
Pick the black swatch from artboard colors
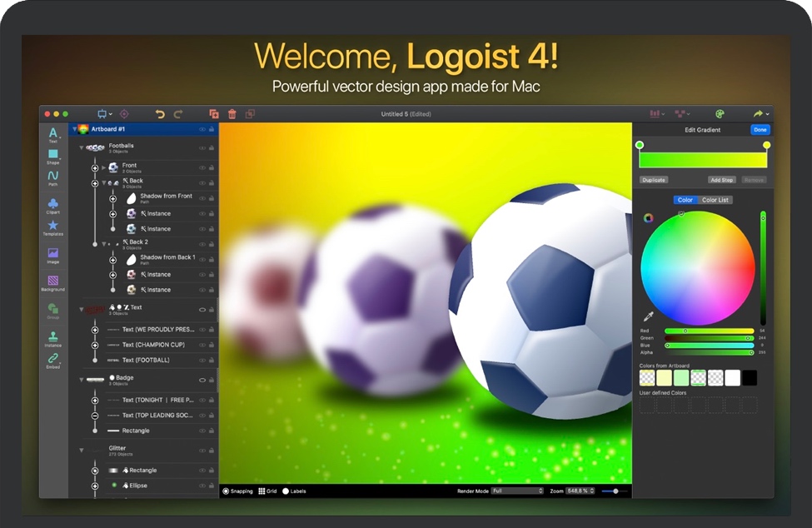click(x=750, y=378)
